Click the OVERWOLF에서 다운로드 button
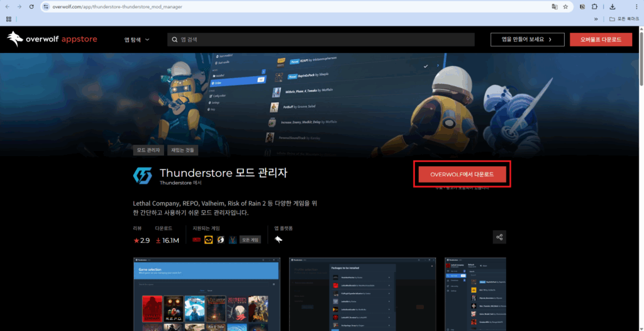Screen dimensions: 644x331 462,174
